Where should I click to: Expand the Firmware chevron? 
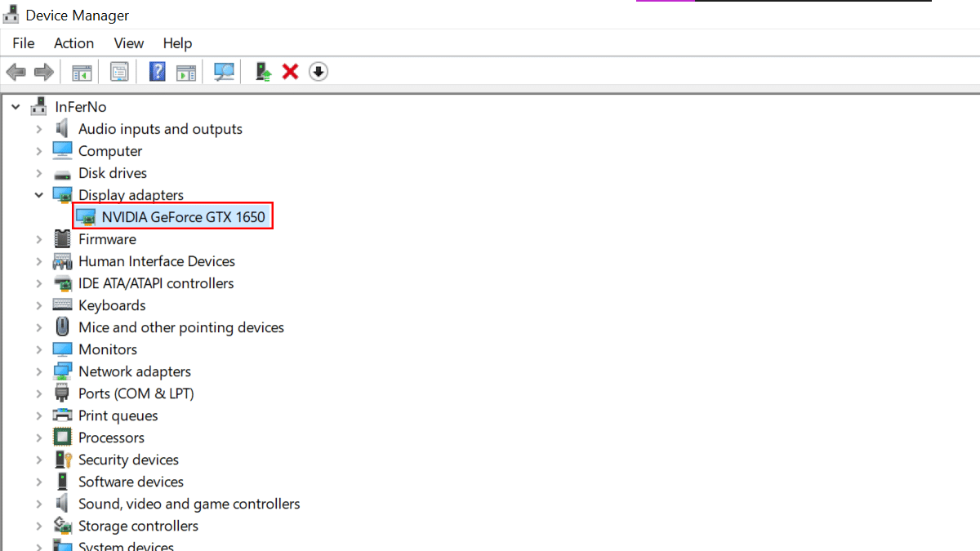38,239
